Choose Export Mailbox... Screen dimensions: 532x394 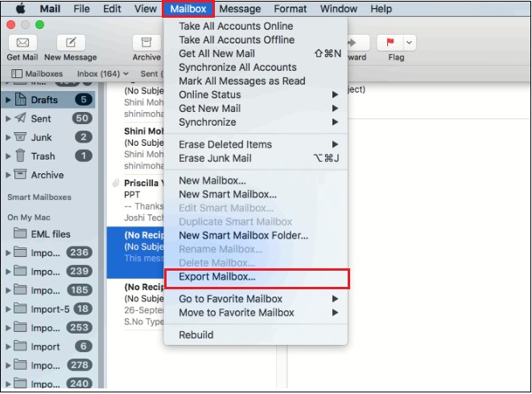(x=255, y=276)
